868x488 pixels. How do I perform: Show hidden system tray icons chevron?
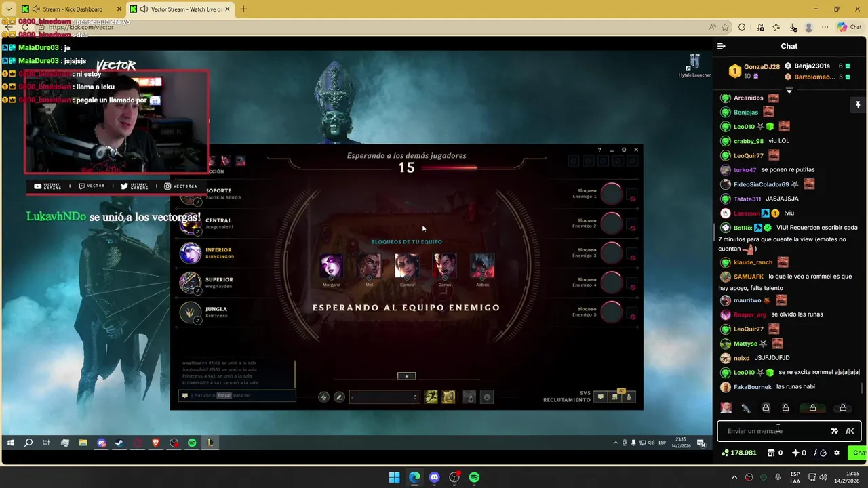point(734,477)
